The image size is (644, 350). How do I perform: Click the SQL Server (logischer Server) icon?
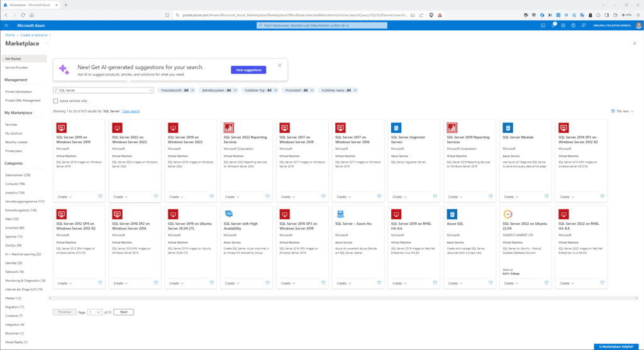pos(396,128)
